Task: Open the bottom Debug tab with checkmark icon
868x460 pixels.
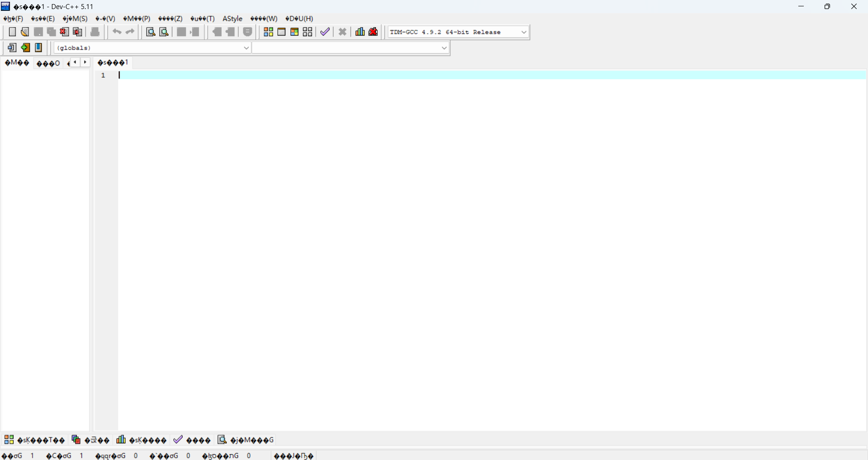Action: click(x=192, y=440)
